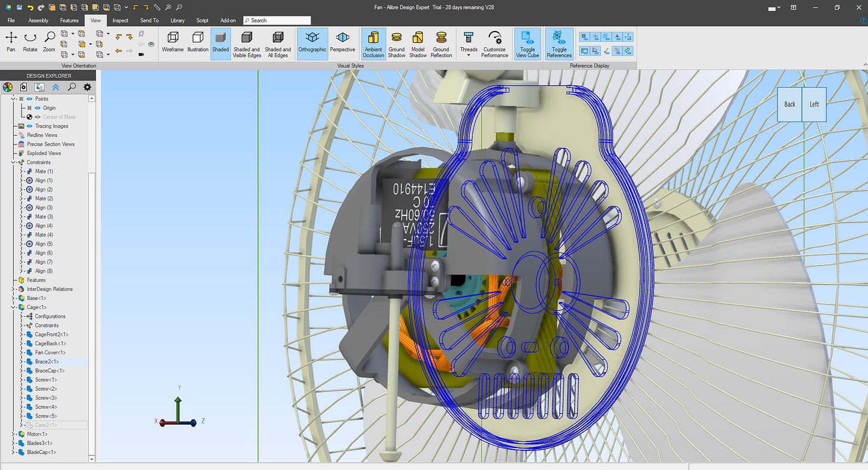Click the Ground Reflection icon
The height and width of the screenshot is (470, 868).
coord(441,44)
